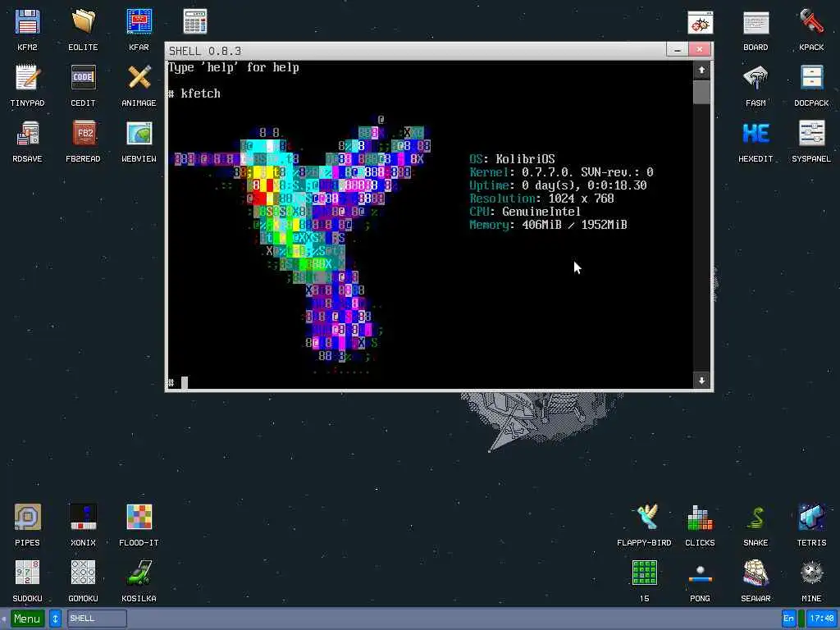Close the SHELL 0.8.3 window
Image resolution: width=840 pixels, height=630 pixels.
coord(699,50)
